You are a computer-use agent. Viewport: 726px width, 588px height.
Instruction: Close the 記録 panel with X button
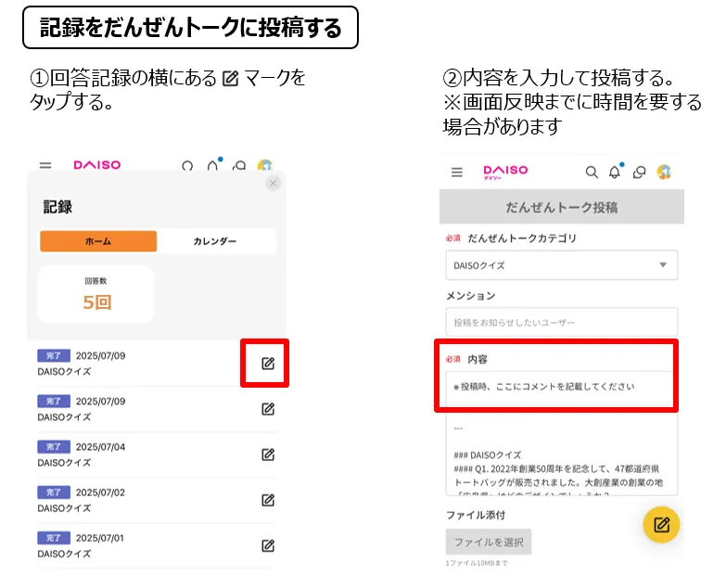pyautogui.click(x=274, y=184)
